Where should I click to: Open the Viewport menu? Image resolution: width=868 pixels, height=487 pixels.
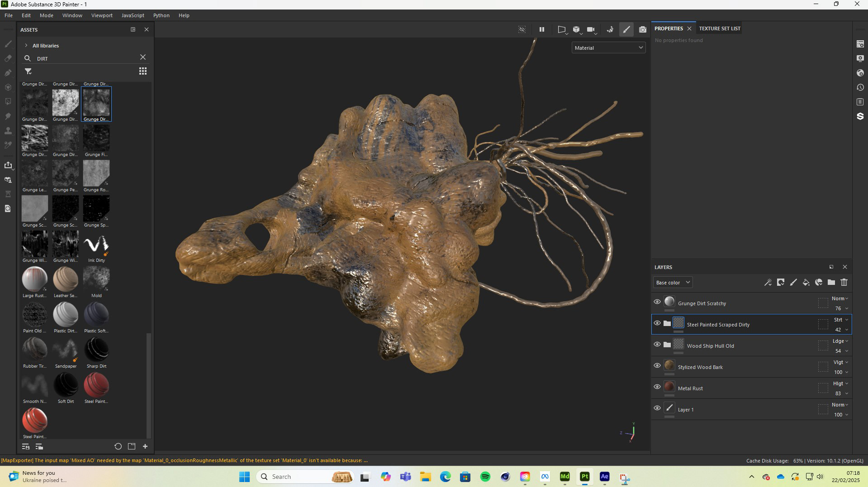point(102,15)
